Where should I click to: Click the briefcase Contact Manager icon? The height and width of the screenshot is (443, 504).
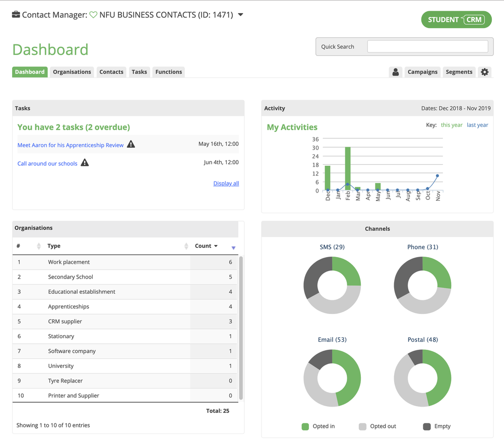coord(16,15)
